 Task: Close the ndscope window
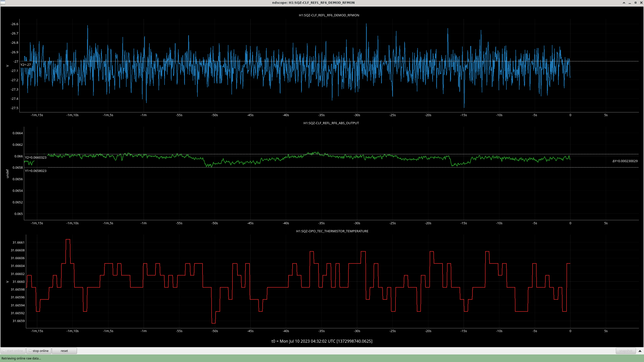click(x=641, y=3)
